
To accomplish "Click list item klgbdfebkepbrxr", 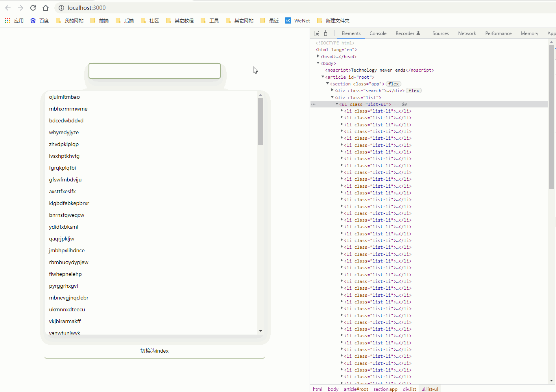I will tap(69, 203).
